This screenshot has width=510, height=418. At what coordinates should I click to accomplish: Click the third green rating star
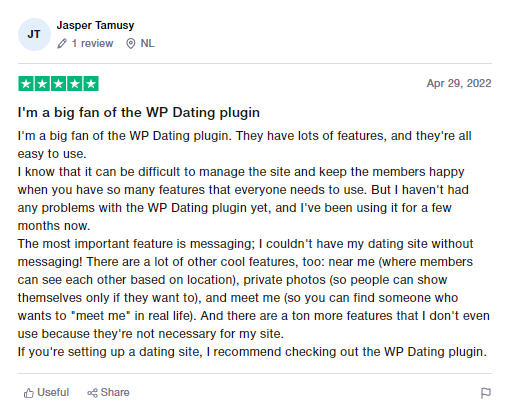[x=58, y=84]
